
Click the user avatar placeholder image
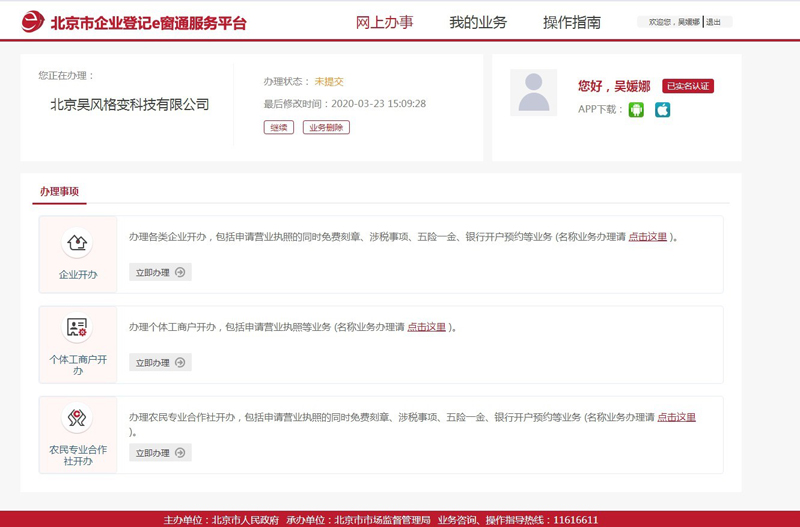point(533,93)
